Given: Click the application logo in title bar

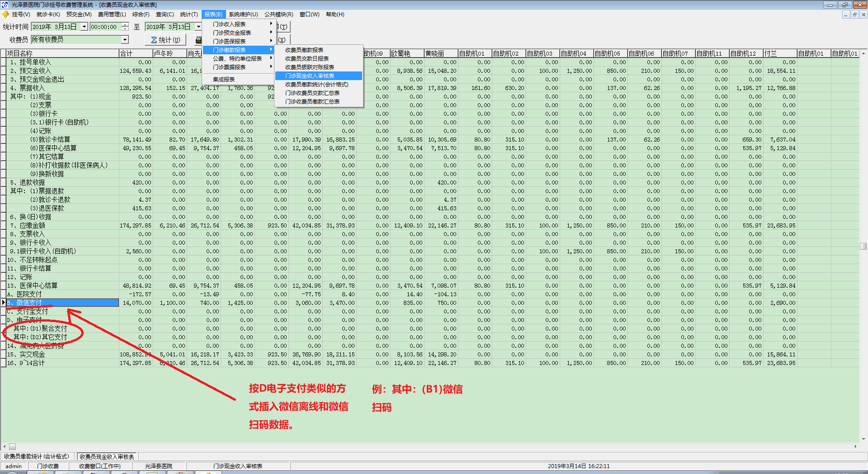Looking at the screenshot, I should click(x=5, y=5).
